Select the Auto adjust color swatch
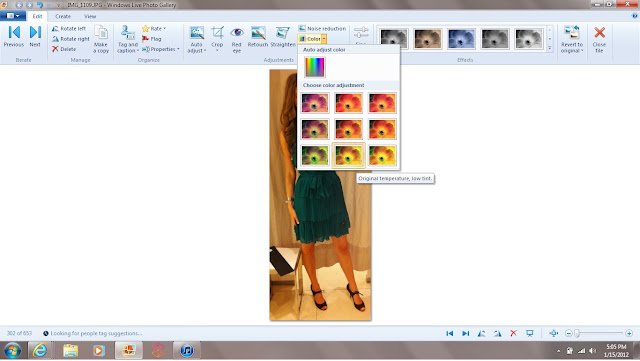Screen dimensions: 640x361 pos(315,67)
